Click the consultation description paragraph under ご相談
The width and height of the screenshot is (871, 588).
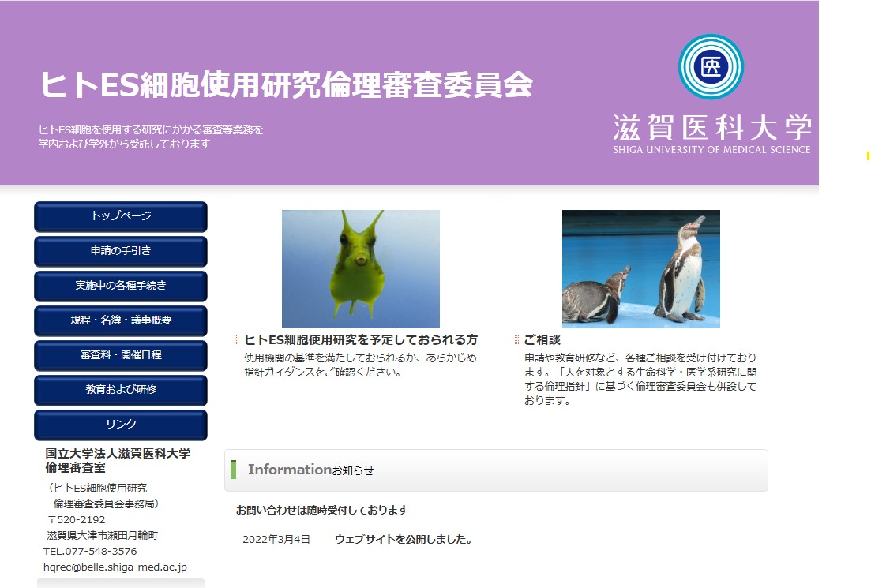(x=640, y=379)
